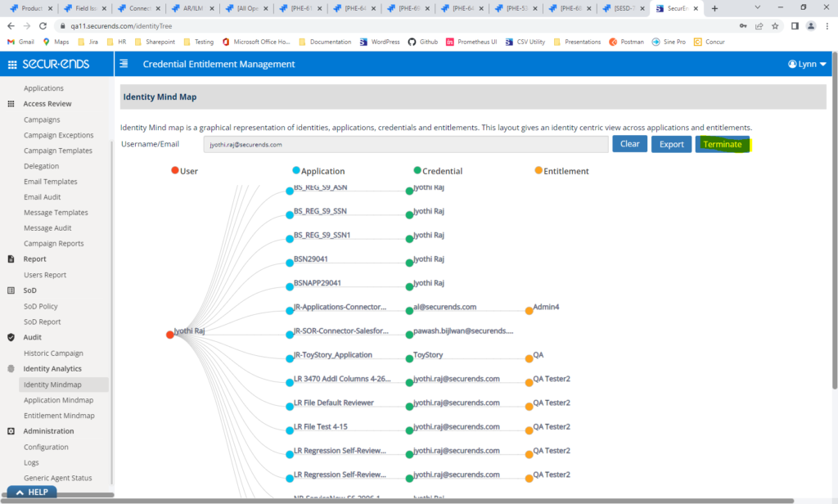Open the Postman bookmark
This screenshot has height=504, width=838.
coord(626,42)
